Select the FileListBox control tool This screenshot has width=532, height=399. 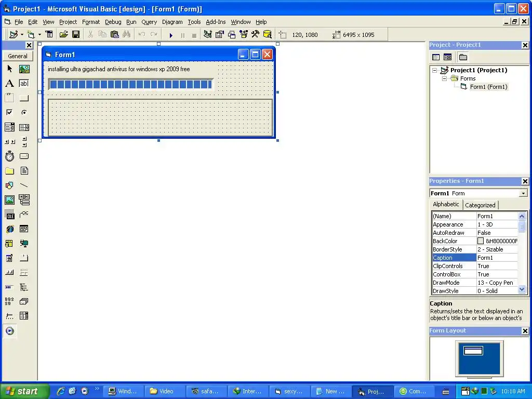click(x=24, y=170)
